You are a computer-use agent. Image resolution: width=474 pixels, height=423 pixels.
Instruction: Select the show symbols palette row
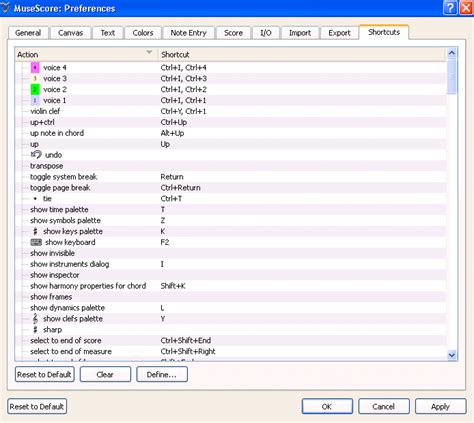(230, 221)
